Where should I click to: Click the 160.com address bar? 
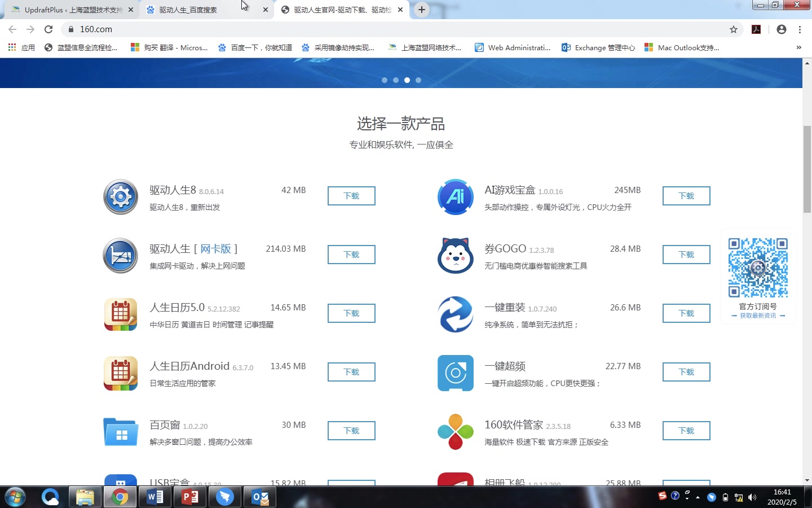pos(395,29)
